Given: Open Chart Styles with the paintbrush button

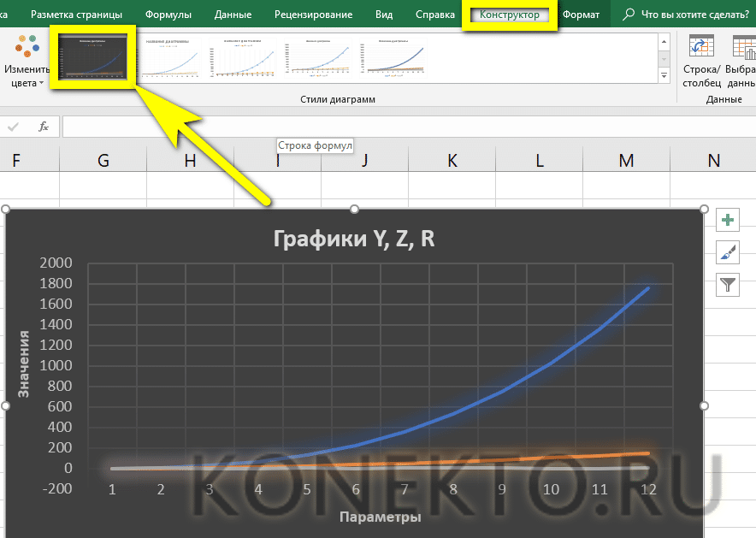Looking at the screenshot, I should click(728, 252).
